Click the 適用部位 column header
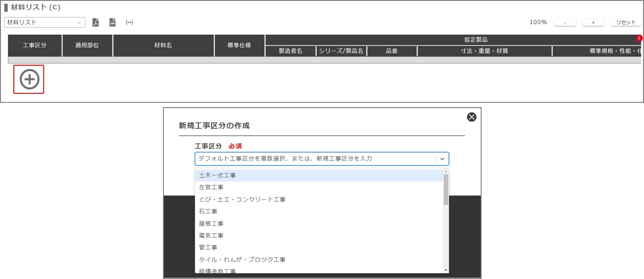Image resolution: width=644 pixels, height=279 pixels. pyautogui.click(x=87, y=45)
